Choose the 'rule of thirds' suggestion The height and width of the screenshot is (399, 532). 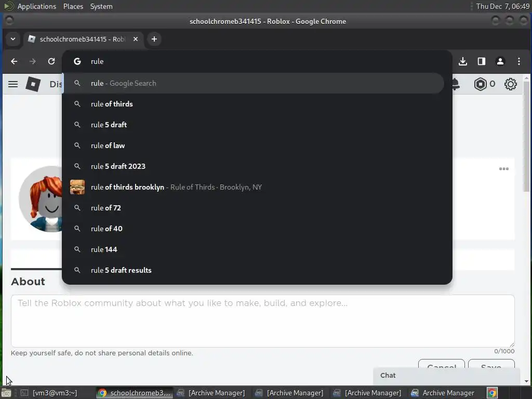click(254, 104)
